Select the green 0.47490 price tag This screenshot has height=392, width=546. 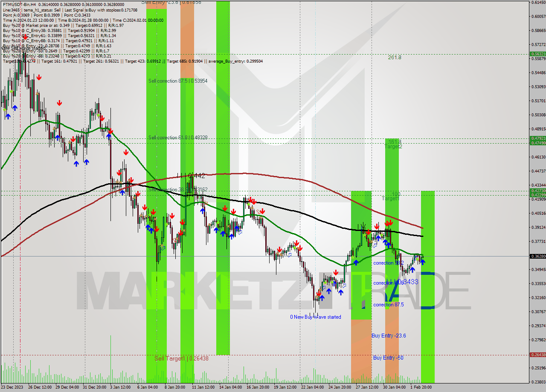coord(538,143)
